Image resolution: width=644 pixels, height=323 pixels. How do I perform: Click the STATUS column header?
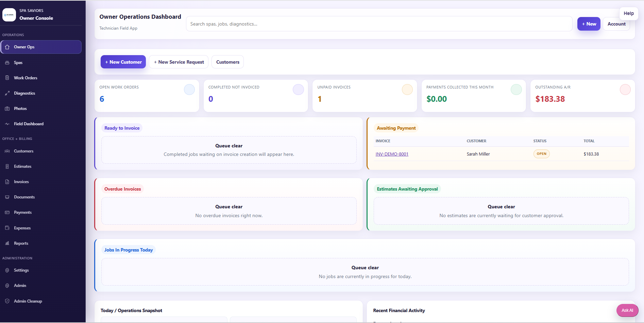tap(540, 141)
